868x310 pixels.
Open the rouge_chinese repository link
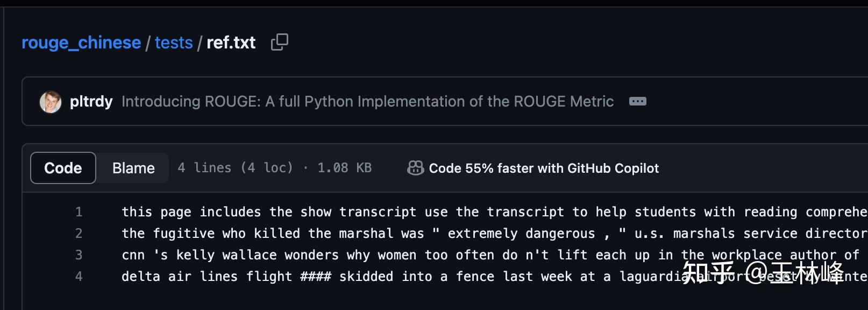point(81,43)
